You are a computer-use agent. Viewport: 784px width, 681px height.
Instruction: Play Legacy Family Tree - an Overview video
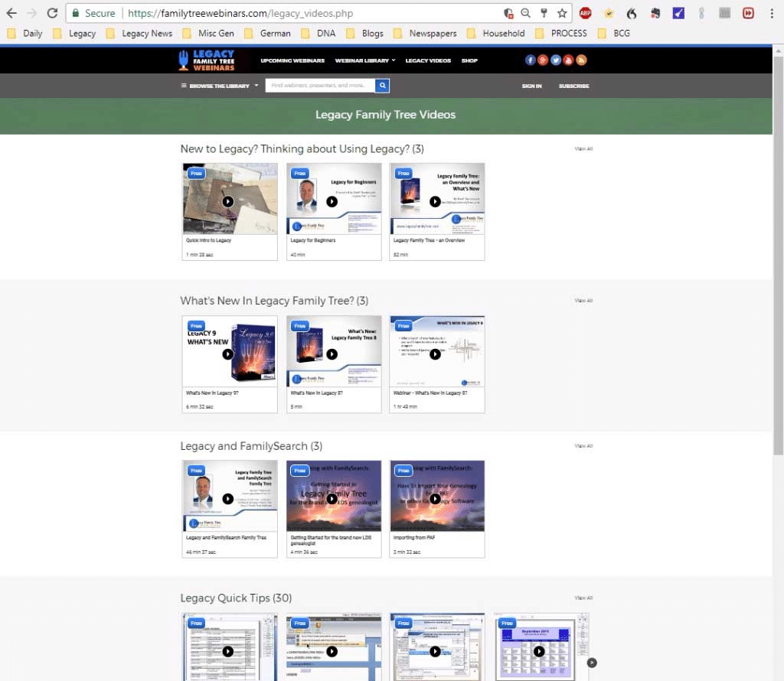point(435,201)
